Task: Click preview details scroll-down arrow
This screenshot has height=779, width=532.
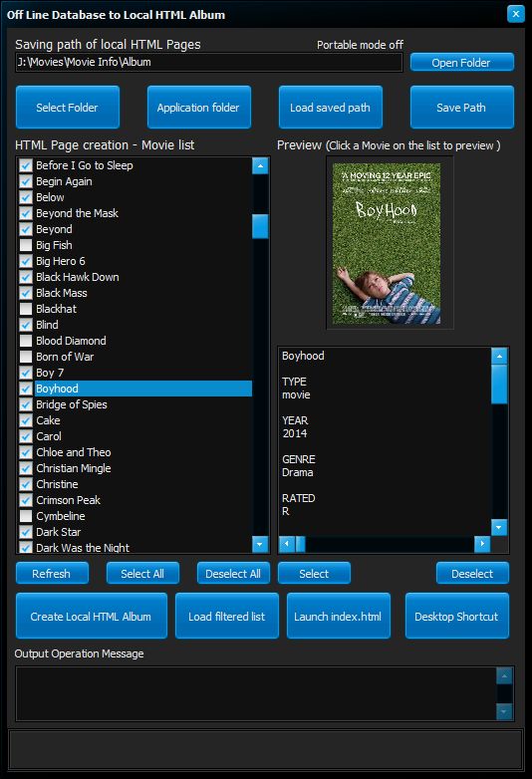Action: [499, 527]
